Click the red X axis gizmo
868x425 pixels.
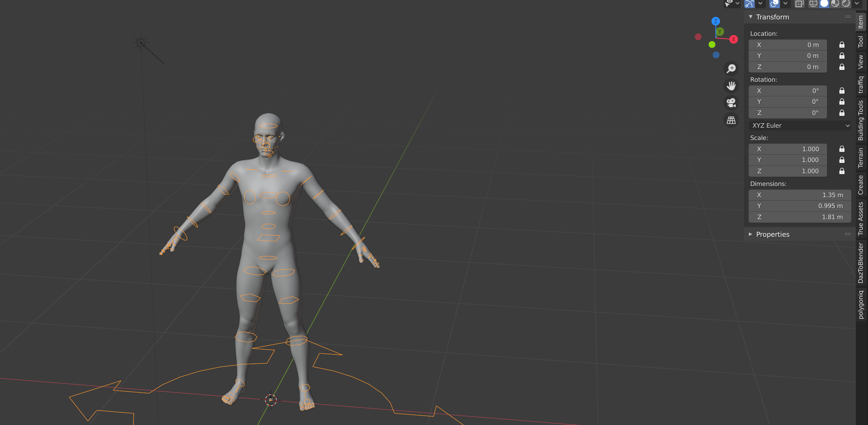pyautogui.click(x=733, y=39)
